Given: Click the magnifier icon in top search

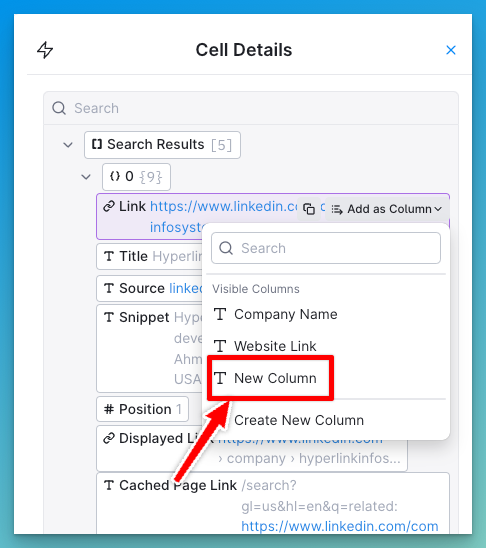Looking at the screenshot, I should point(59,108).
